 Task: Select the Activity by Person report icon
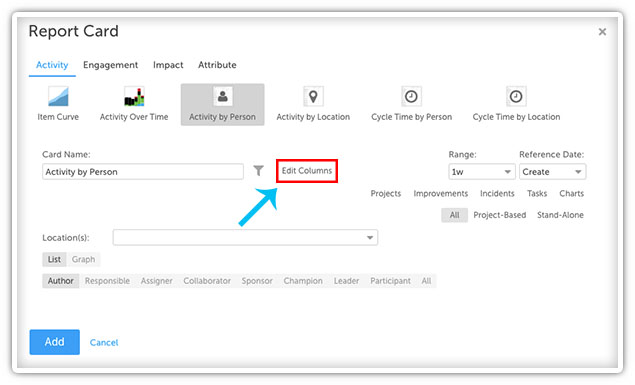point(222,96)
